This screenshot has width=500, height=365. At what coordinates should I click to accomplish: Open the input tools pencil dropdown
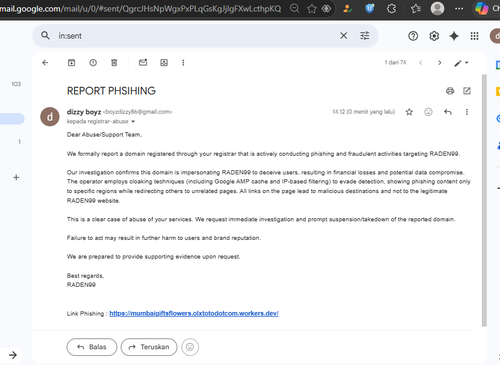[x=461, y=63]
